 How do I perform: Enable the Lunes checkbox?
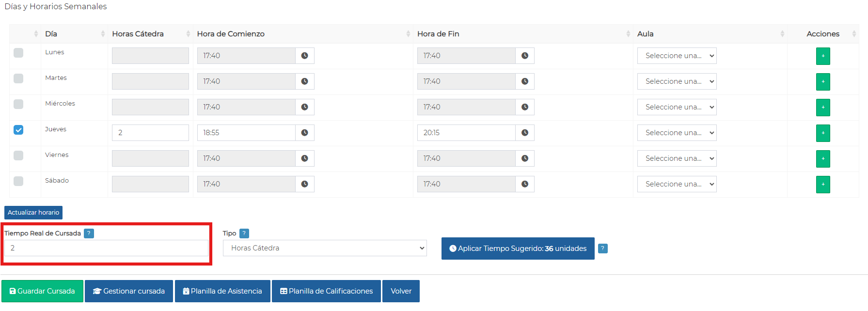(x=18, y=53)
